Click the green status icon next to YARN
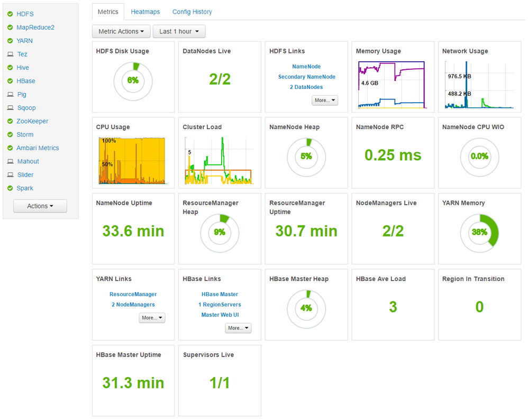528x420 pixels. [x=10, y=41]
